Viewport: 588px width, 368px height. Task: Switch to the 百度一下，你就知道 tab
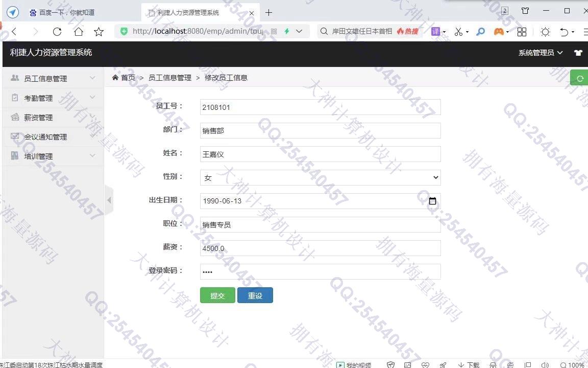click(x=67, y=12)
